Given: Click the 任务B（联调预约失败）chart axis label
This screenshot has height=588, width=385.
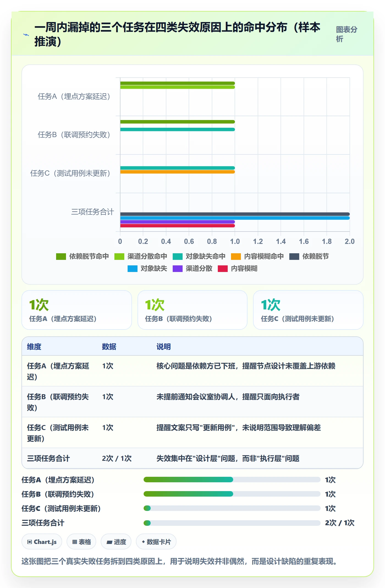Looking at the screenshot, I should point(74,135).
